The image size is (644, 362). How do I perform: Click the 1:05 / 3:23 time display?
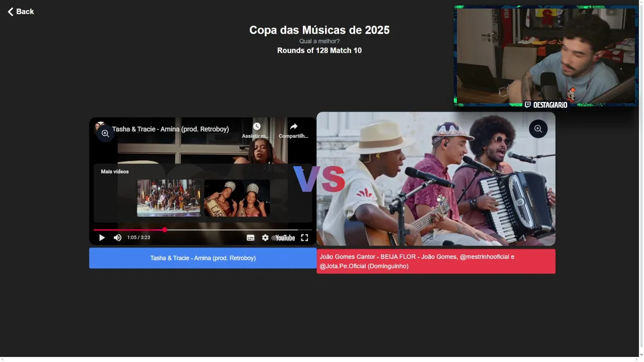pos(138,237)
